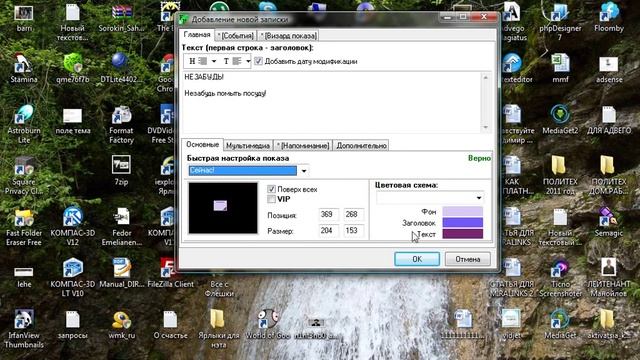This screenshot has width=640, height=360.
Task: Select the Astroburn Lite desktop icon
Action: click(24, 124)
